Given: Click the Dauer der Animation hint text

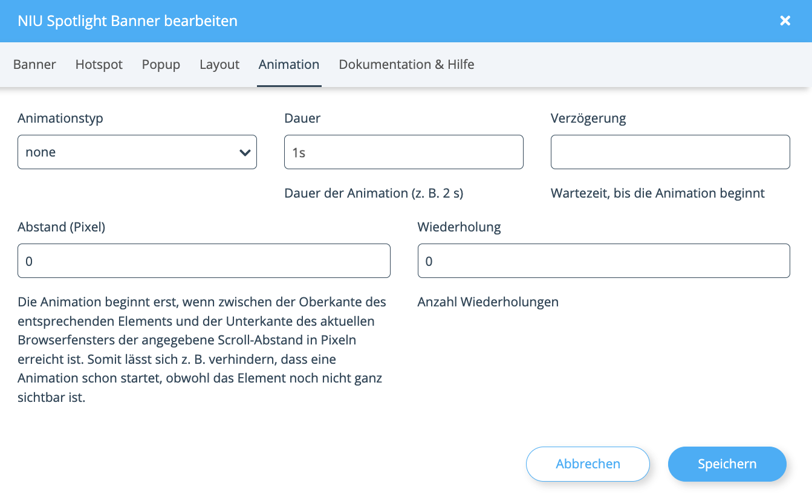Looking at the screenshot, I should (374, 193).
